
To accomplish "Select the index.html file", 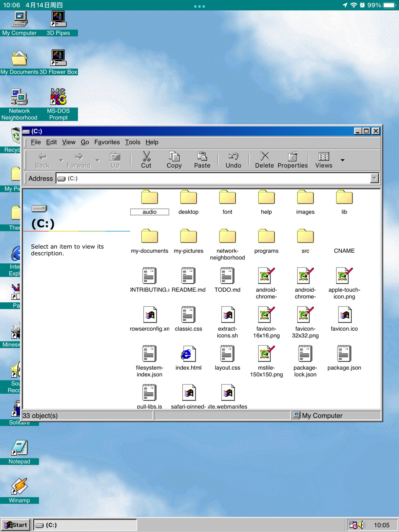I will [189, 358].
